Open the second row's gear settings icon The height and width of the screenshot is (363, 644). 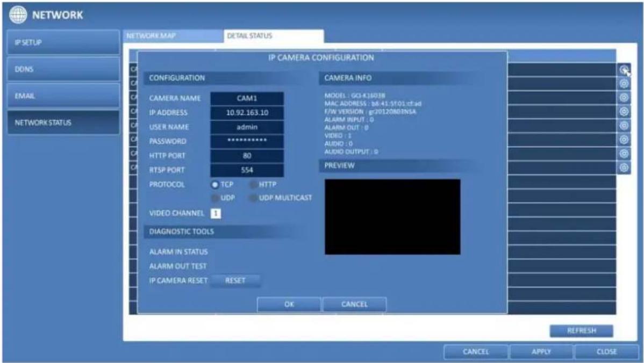coord(624,84)
